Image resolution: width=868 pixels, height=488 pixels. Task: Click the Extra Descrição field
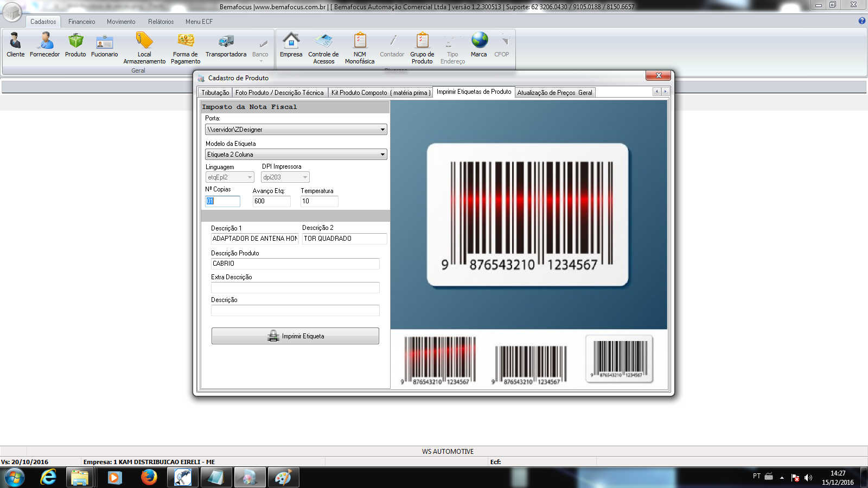coord(295,287)
